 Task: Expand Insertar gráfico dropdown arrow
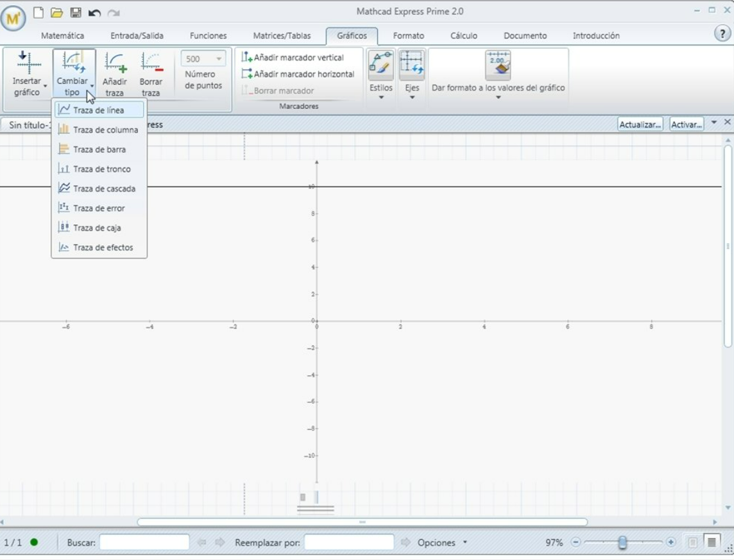click(46, 86)
